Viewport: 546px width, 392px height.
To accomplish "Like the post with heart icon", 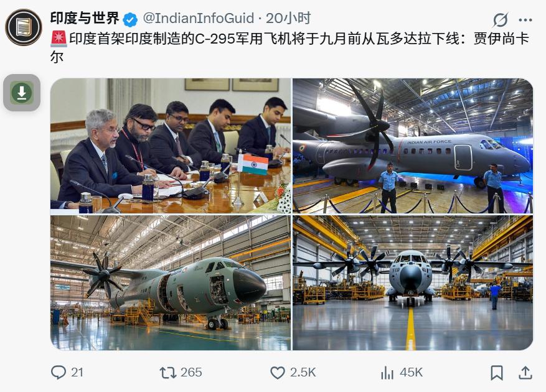I will pyautogui.click(x=278, y=373).
